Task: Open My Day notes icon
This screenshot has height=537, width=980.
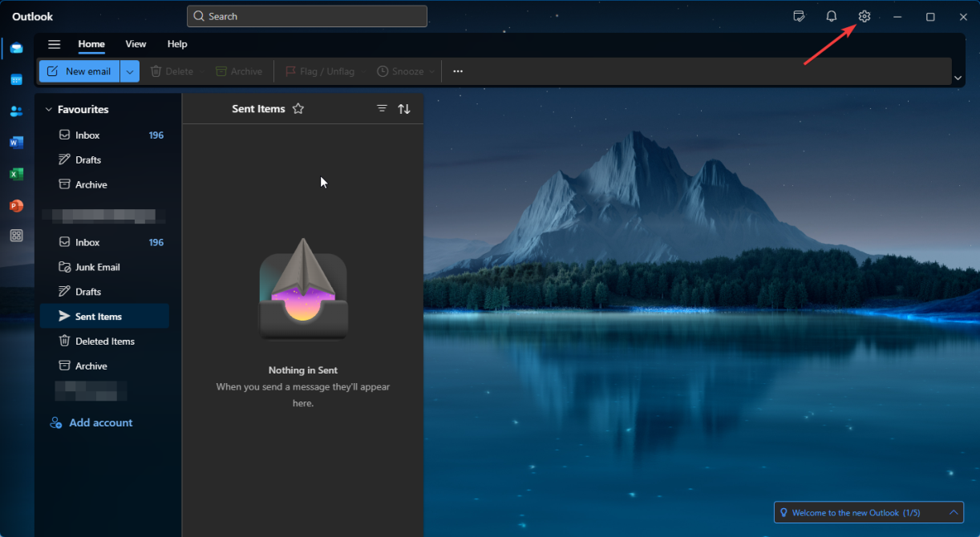Action: [x=799, y=16]
